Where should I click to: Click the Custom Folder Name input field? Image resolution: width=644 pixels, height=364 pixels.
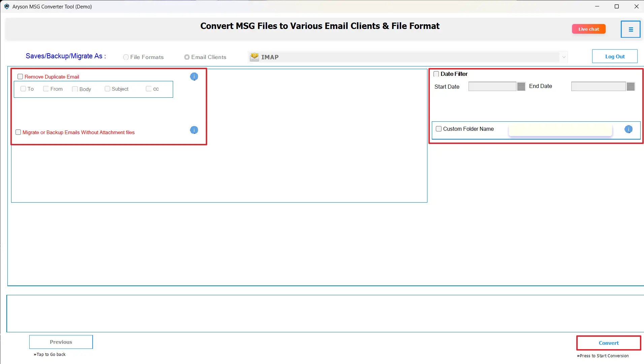click(560, 130)
